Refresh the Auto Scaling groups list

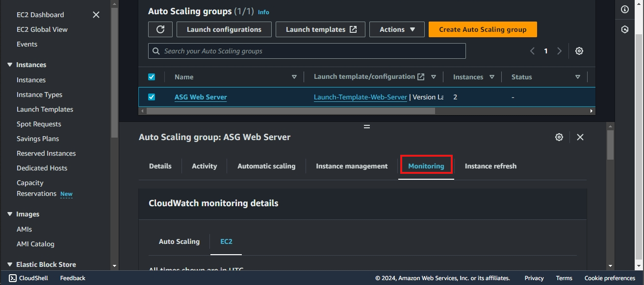click(160, 29)
